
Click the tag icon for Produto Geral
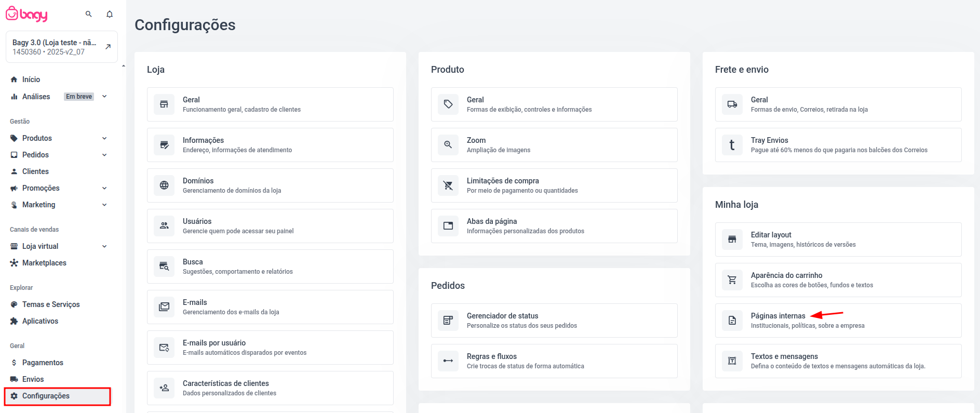[x=448, y=104]
